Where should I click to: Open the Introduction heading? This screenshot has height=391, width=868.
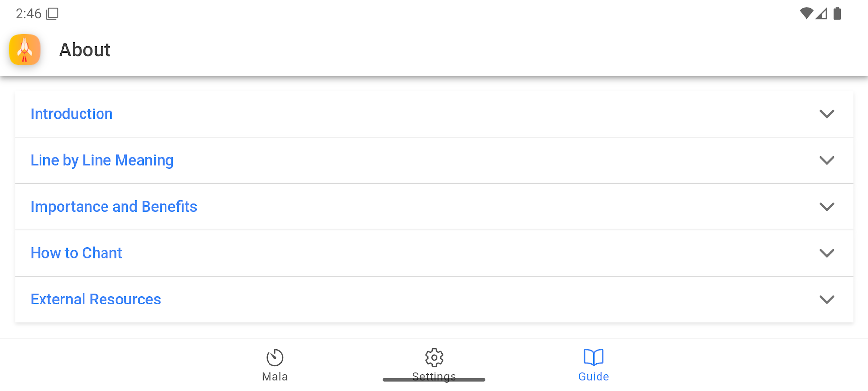(72, 114)
